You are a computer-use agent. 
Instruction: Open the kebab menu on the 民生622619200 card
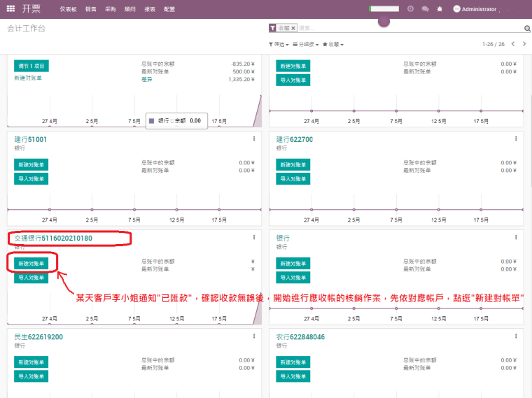point(254,336)
